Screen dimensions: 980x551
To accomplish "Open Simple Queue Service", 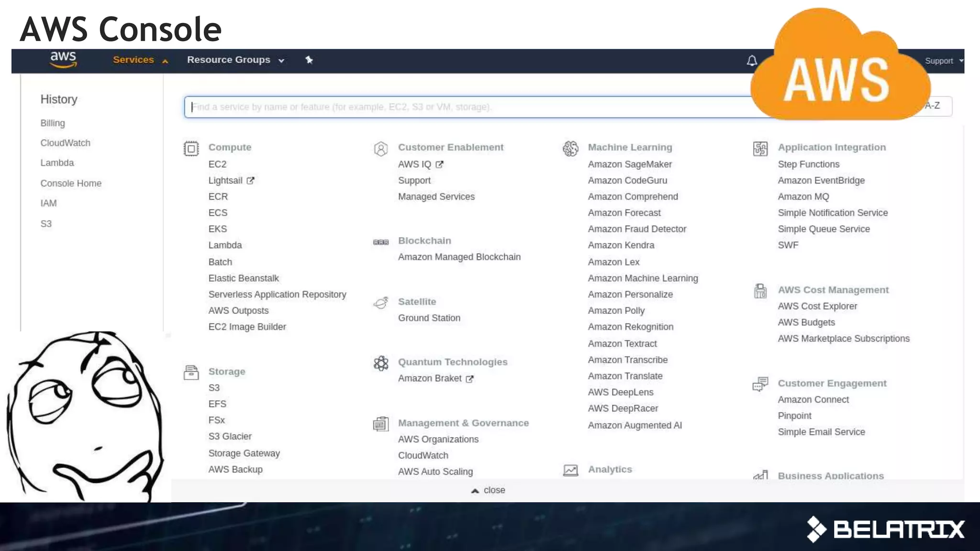I will pyautogui.click(x=824, y=229).
